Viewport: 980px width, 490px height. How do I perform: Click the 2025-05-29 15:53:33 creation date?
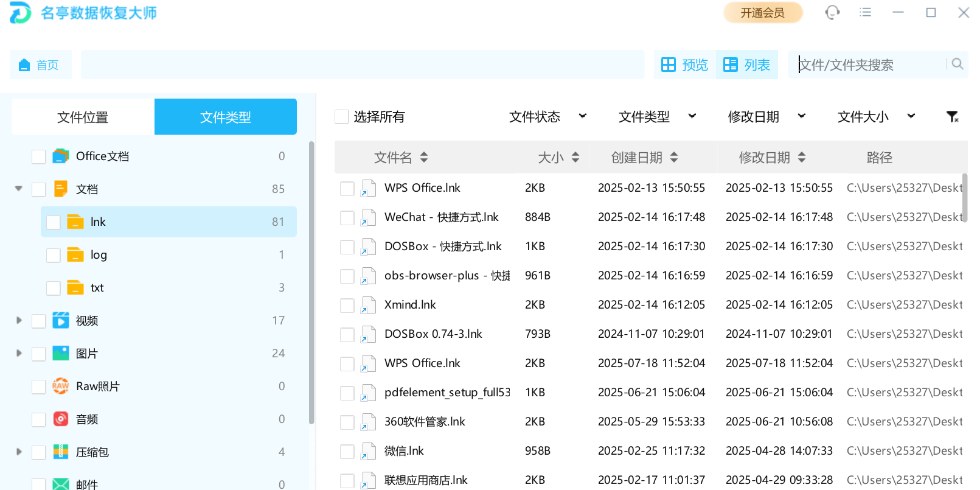point(652,422)
